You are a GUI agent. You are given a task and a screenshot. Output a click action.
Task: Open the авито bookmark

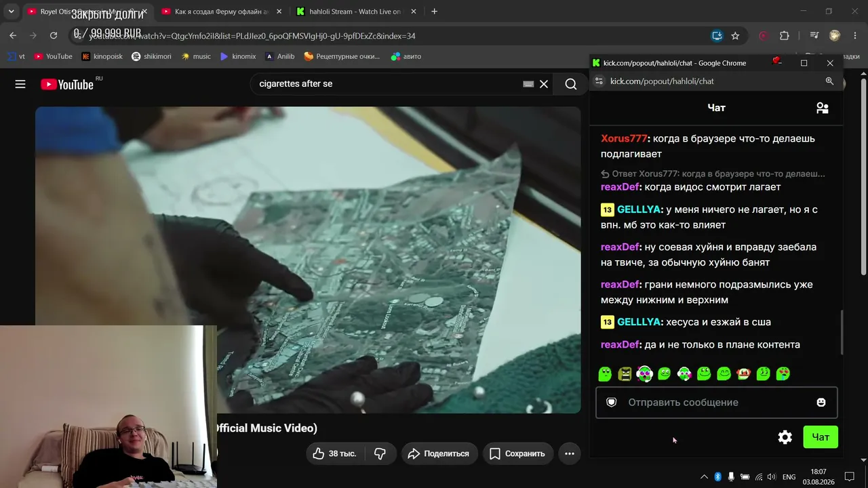pos(406,56)
